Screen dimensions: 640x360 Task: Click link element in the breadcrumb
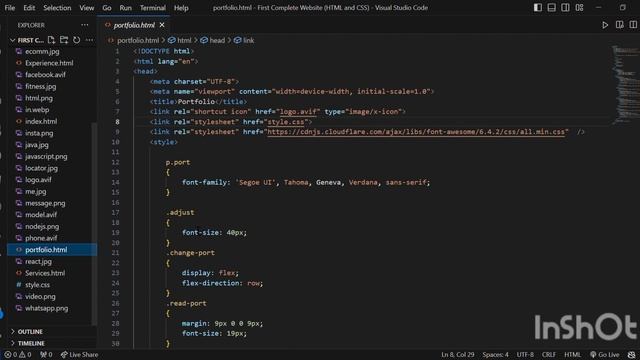pyautogui.click(x=244, y=40)
